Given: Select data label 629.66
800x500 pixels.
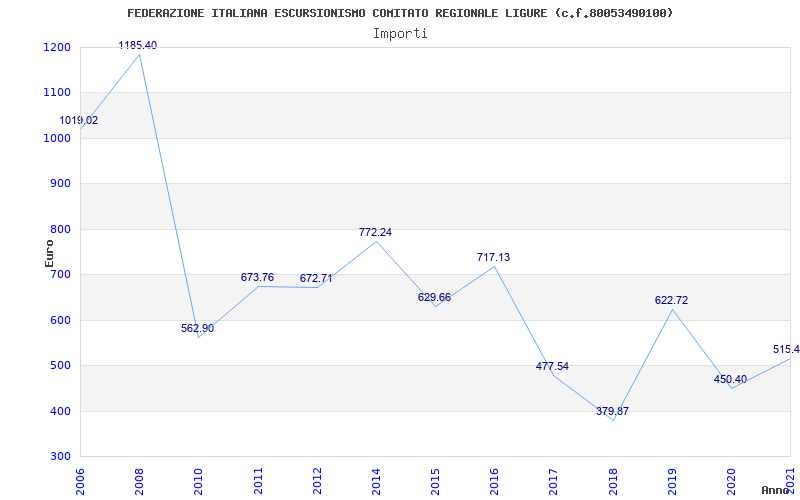Looking at the screenshot, I should (434, 297).
